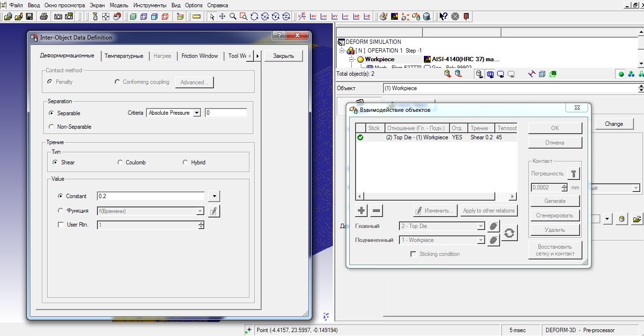Click the +X view icon

[x=313, y=16]
